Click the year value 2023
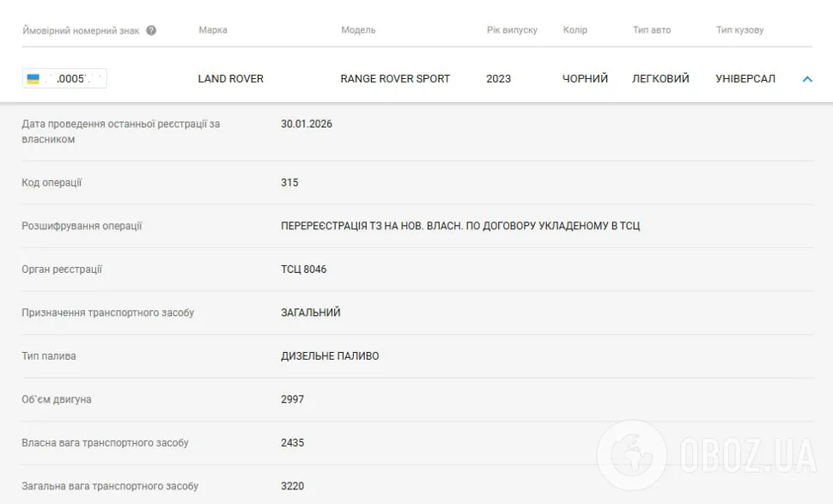833x504 pixels. coord(498,79)
